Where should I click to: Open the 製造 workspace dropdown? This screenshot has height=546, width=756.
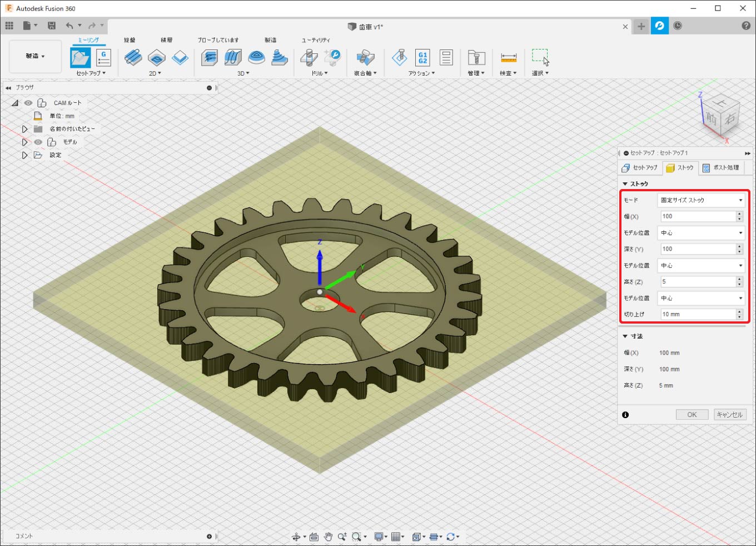35,56
